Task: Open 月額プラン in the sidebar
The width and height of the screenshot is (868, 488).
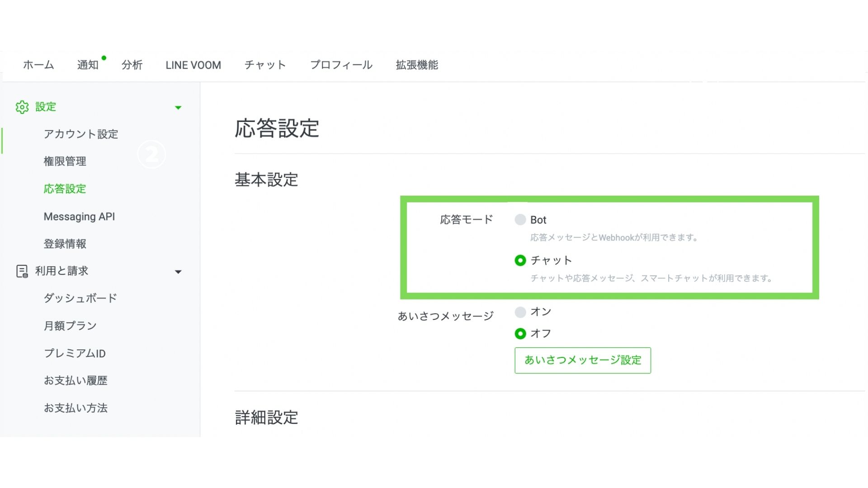Action: pos(70,326)
